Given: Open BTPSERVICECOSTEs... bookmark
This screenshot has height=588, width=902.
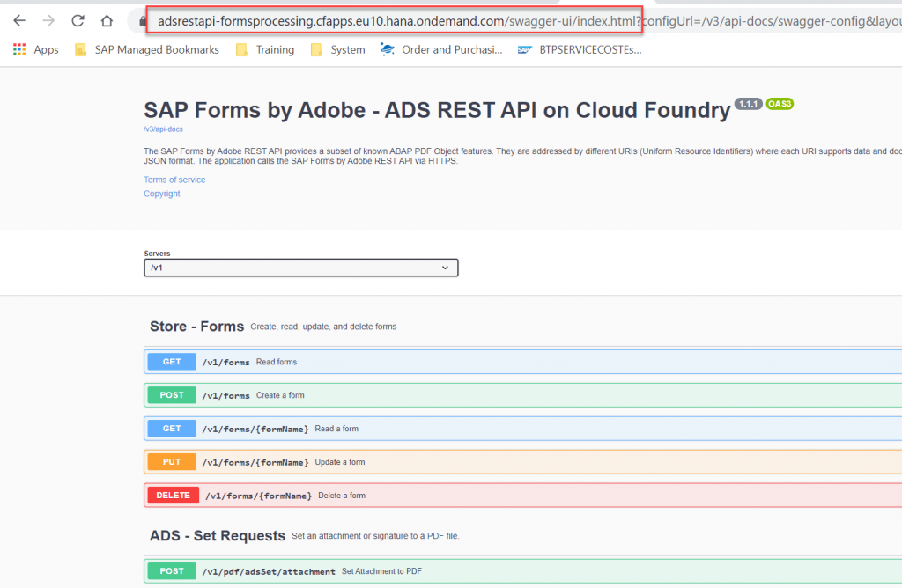Looking at the screenshot, I should [x=580, y=50].
